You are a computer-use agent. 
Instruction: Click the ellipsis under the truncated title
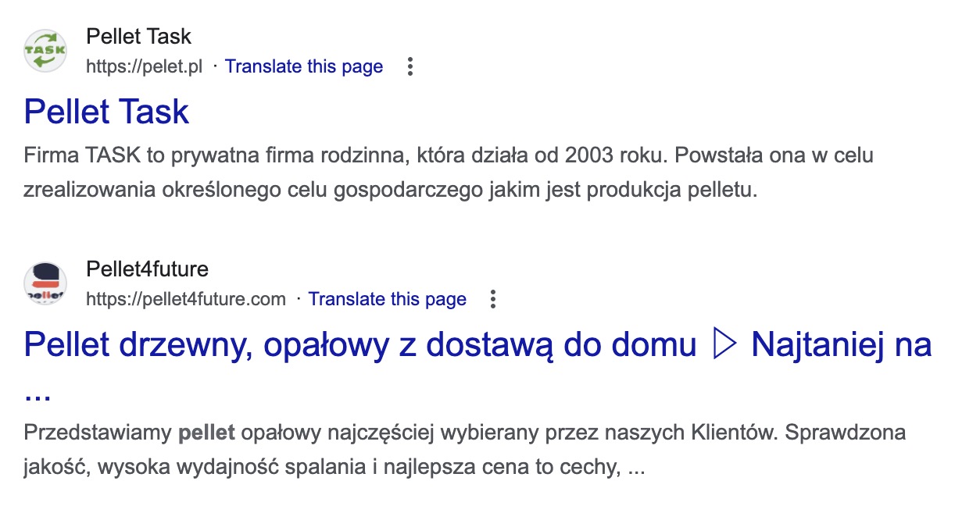(38, 394)
